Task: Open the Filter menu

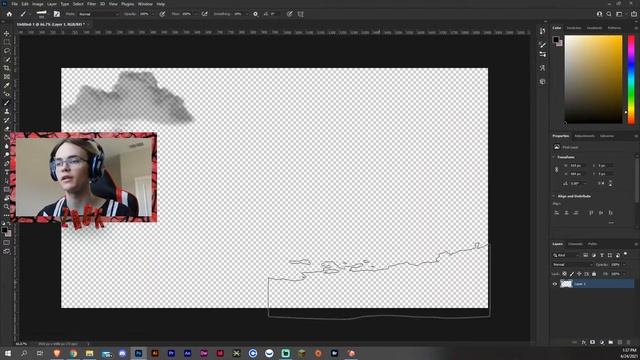Action: pos(91,4)
